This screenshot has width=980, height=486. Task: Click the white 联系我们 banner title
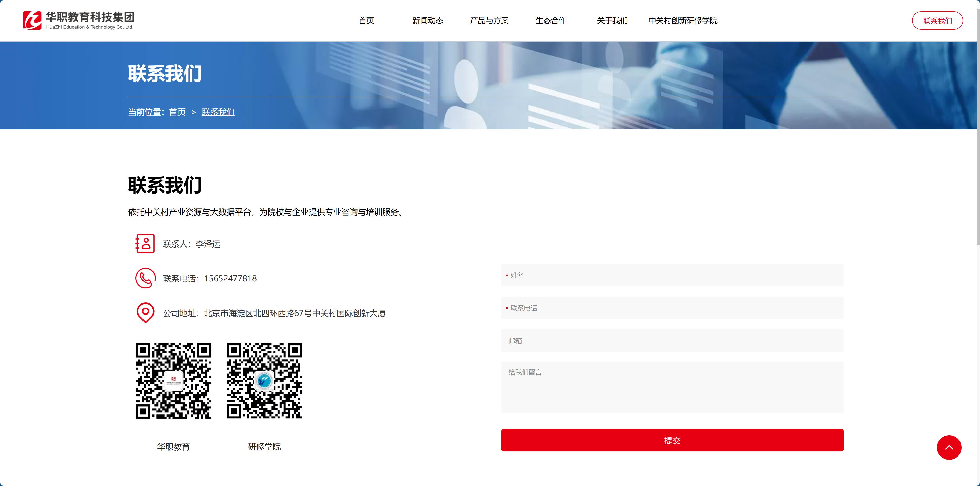tap(165, 74)
